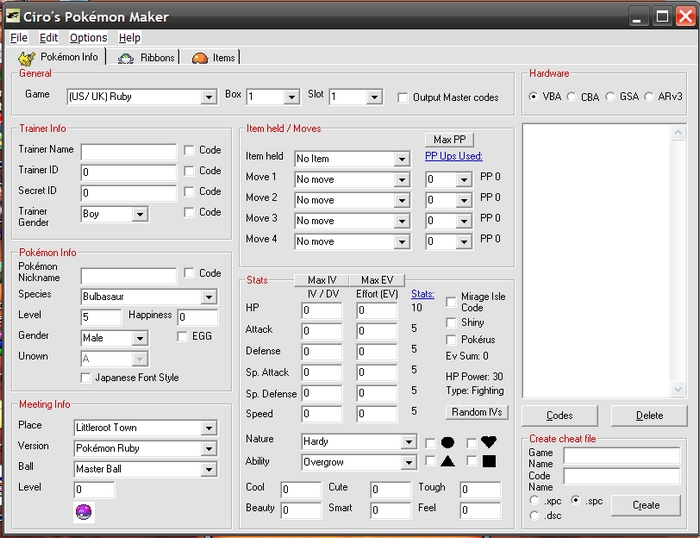Open the Slot number dropdown
This screenshot has height=538, width=700.
coord(374,97)
